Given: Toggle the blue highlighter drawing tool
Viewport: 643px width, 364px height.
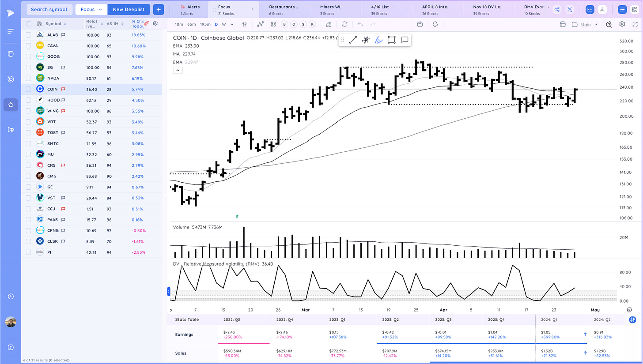Looking at the screenshot, I should (x=378, y=40).
